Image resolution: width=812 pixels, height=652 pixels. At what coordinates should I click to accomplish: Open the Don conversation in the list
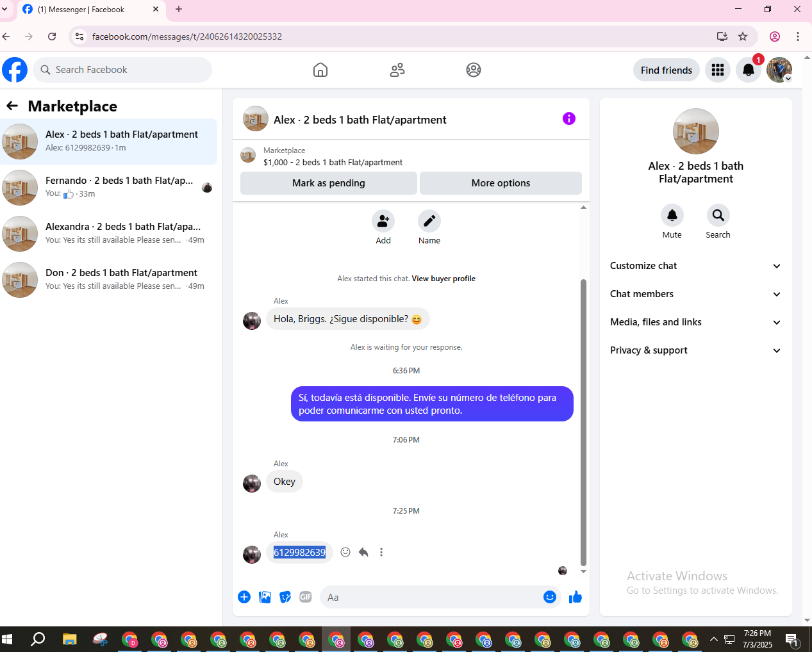click(x=108, y=280)
